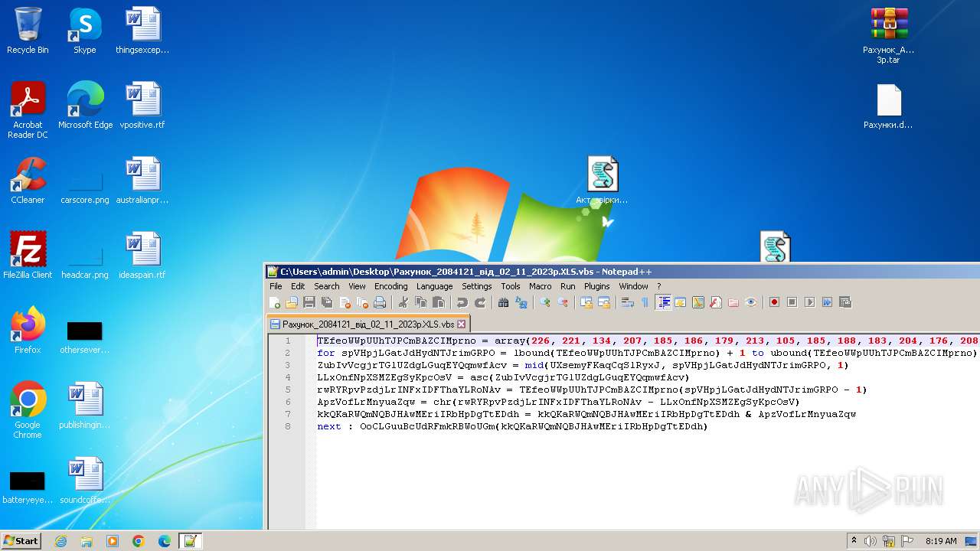Start macro recording with red circle
The image size is (980, 551).
pyautogui.click(x=774, y=302)
